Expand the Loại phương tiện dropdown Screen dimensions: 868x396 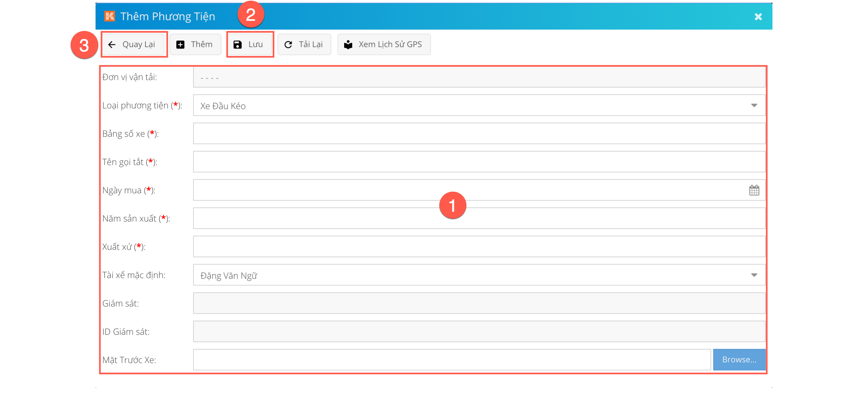pos(754,106)
